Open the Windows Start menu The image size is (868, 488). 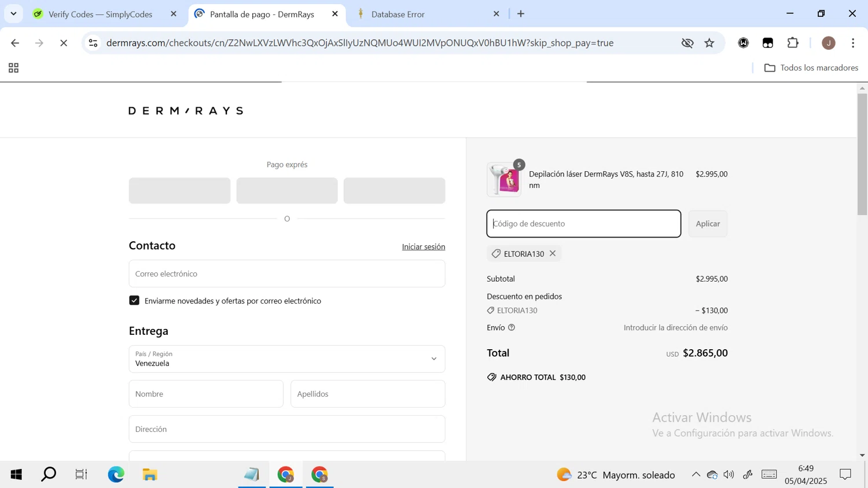coord(16,475)
